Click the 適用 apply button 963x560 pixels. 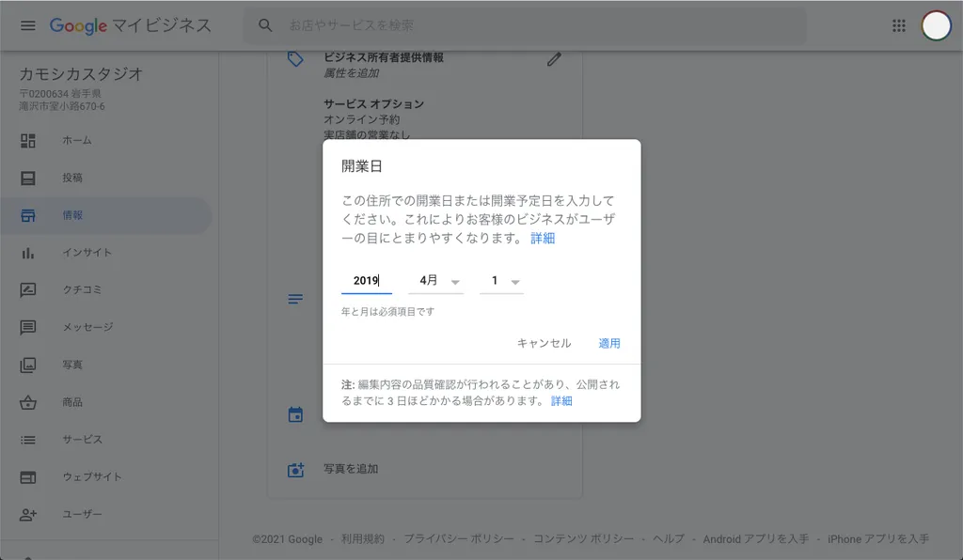[x=609, y=344]
